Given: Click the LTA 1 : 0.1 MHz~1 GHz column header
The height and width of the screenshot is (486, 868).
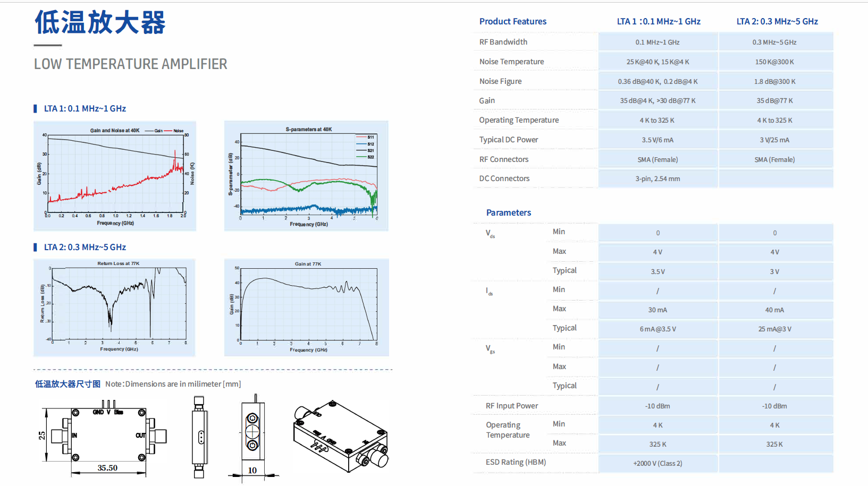Looking at the screenshot, I should (659, 21).
